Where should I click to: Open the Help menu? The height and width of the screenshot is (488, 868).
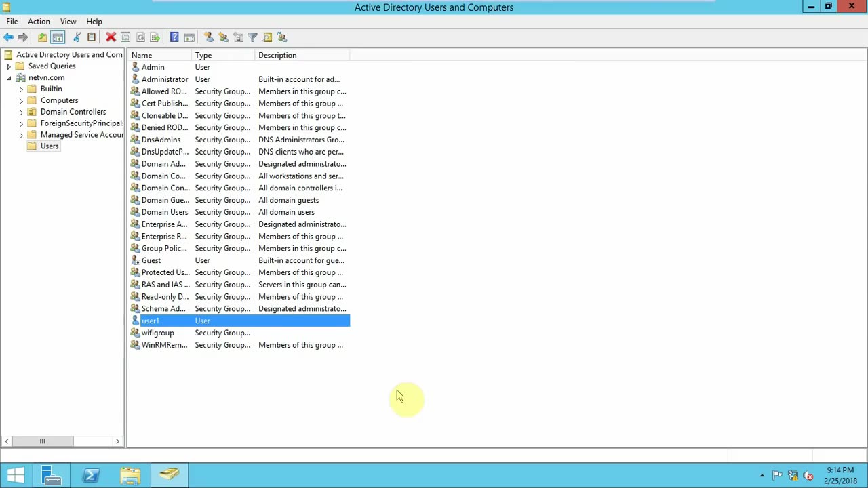pos(94,22)
